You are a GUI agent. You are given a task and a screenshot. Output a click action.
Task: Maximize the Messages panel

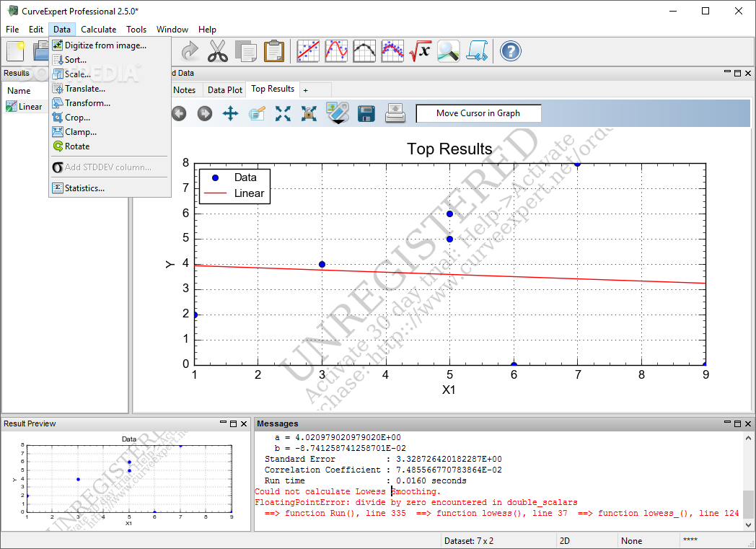[737, 423]
